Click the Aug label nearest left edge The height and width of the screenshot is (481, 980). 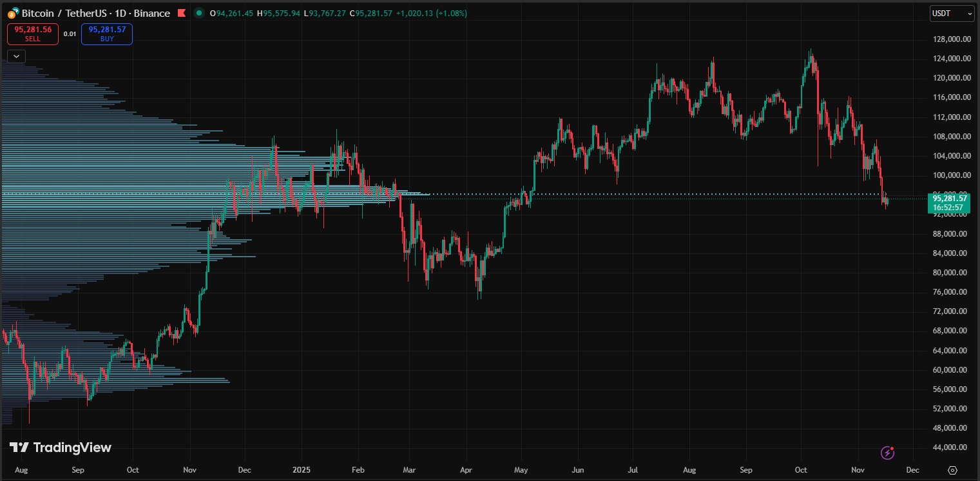point(21,471)
